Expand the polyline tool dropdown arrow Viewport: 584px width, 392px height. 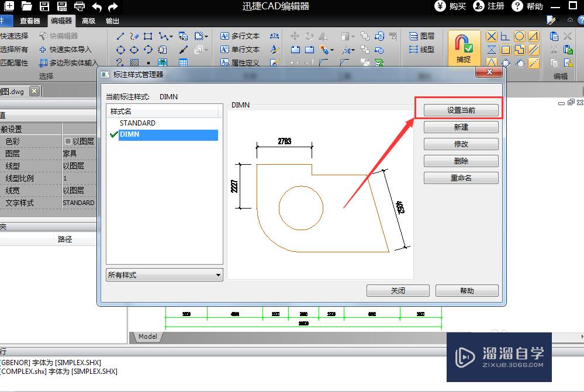tap(171, 36)
